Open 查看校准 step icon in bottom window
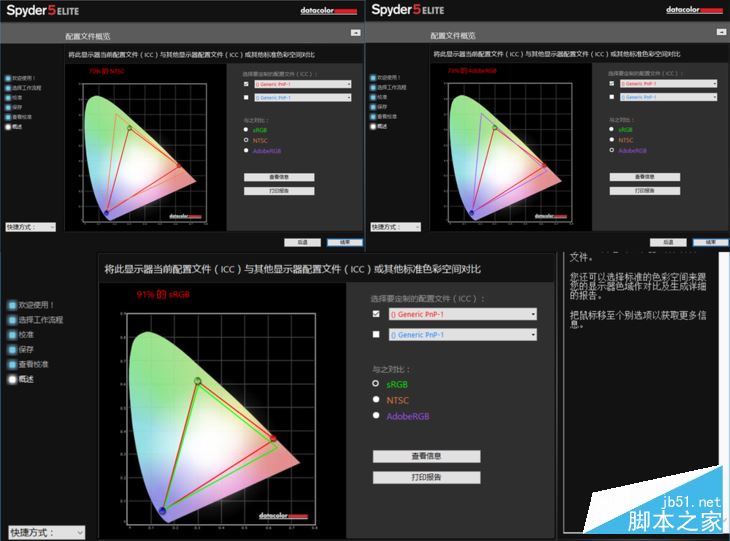Screen dimensions: 730x541 coord(12,365)
